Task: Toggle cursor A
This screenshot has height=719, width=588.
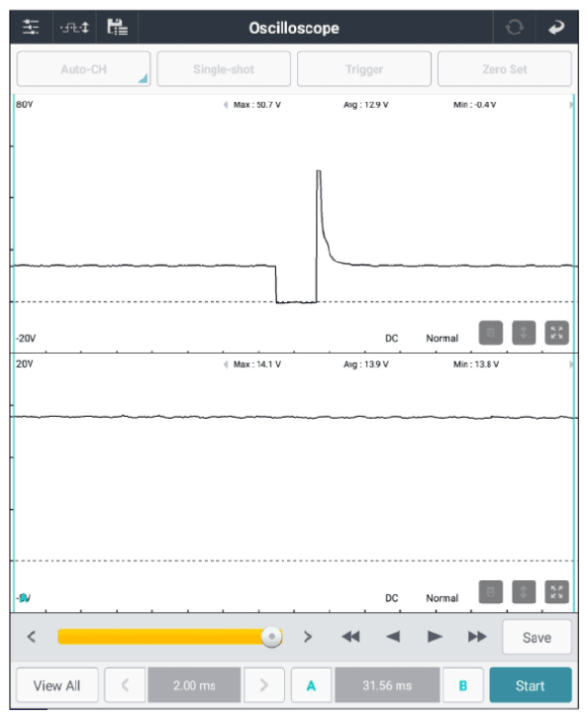Action: pyautogui.click(x=311, y=685)
